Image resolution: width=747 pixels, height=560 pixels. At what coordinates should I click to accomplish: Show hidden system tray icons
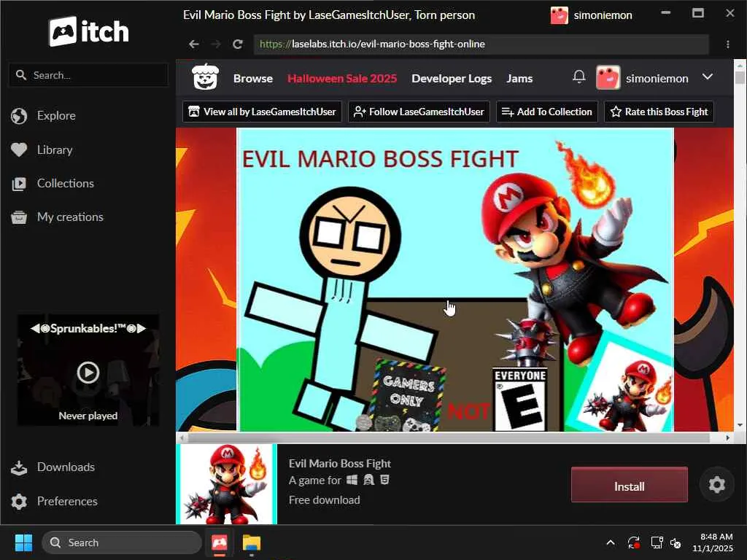click(610, 542)
